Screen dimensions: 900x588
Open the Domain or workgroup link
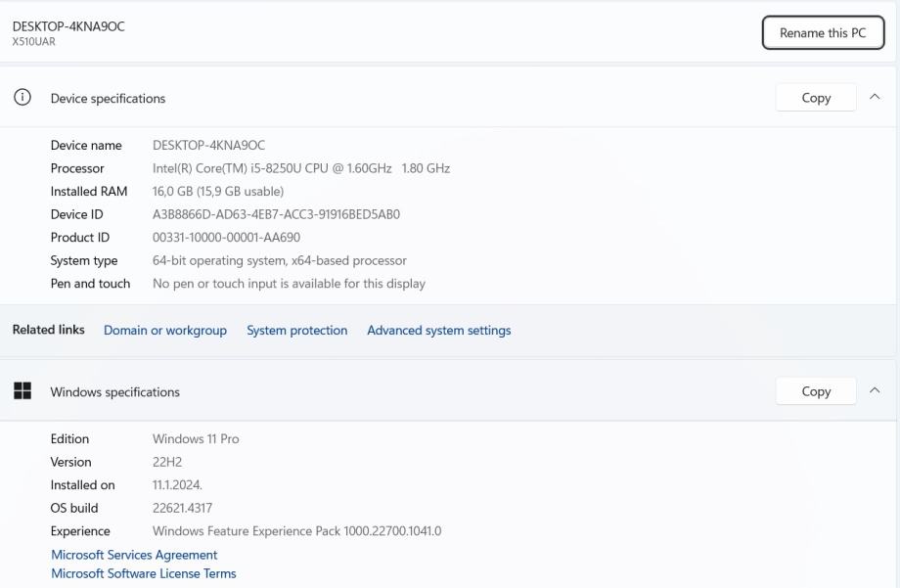(x=165, y=331)
